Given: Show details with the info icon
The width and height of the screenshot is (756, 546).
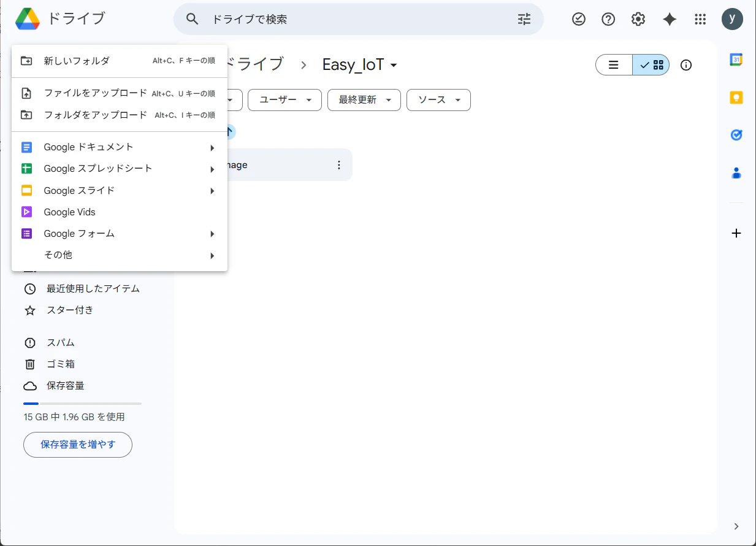Looking at the screenshot, I should point(686,65).
